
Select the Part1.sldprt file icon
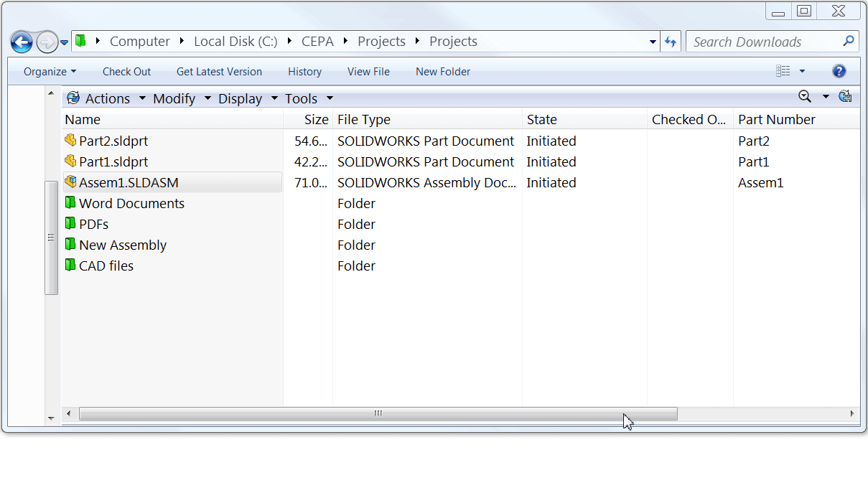pyautogui.click(x=70, y=161)
